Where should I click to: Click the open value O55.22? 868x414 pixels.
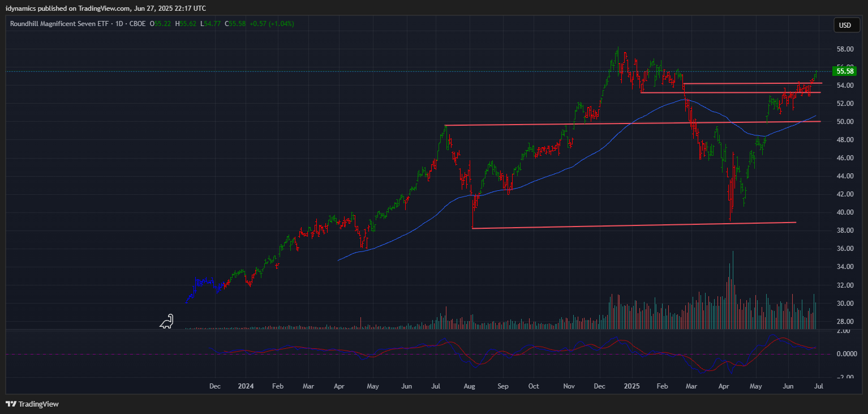pyautogui.click(x=161, y=24)
